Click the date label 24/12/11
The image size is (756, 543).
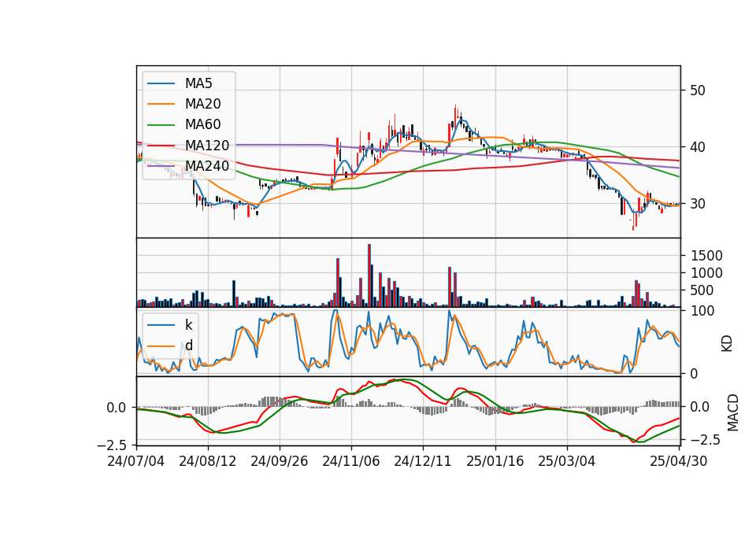pos(423,462)
